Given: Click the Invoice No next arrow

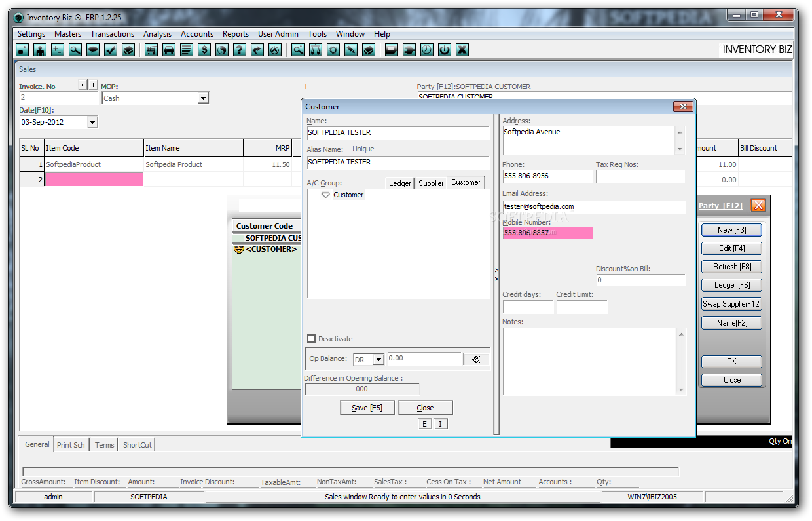Looking at the screenshot, I should tap(93, 85).
